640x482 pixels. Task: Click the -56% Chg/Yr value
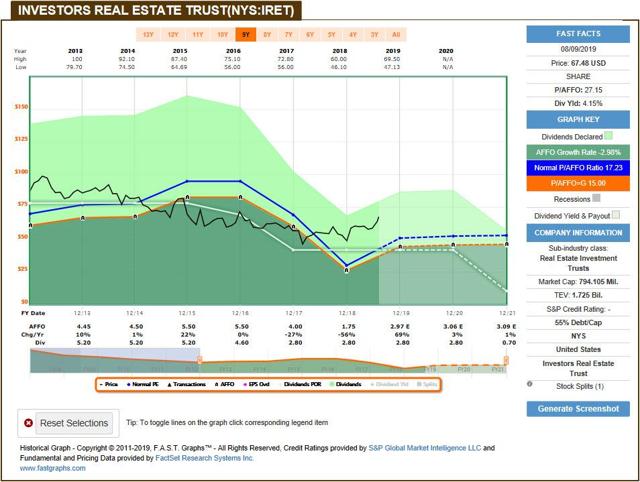tap(348, 335)
